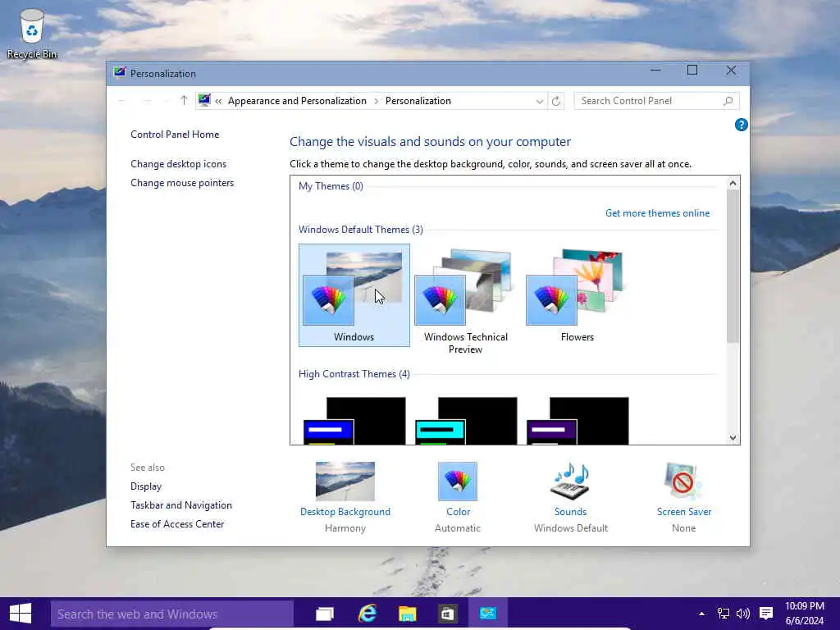Click the Back navigation arrow
This screenshot has height=630, width=840.
(x=122, y=101)
